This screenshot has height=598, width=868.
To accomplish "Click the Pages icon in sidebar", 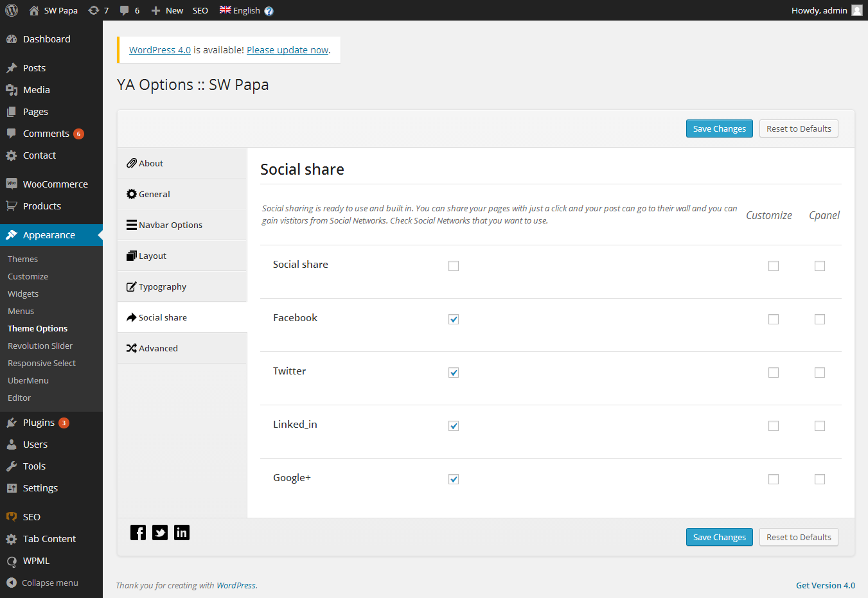I will point(12,112).
